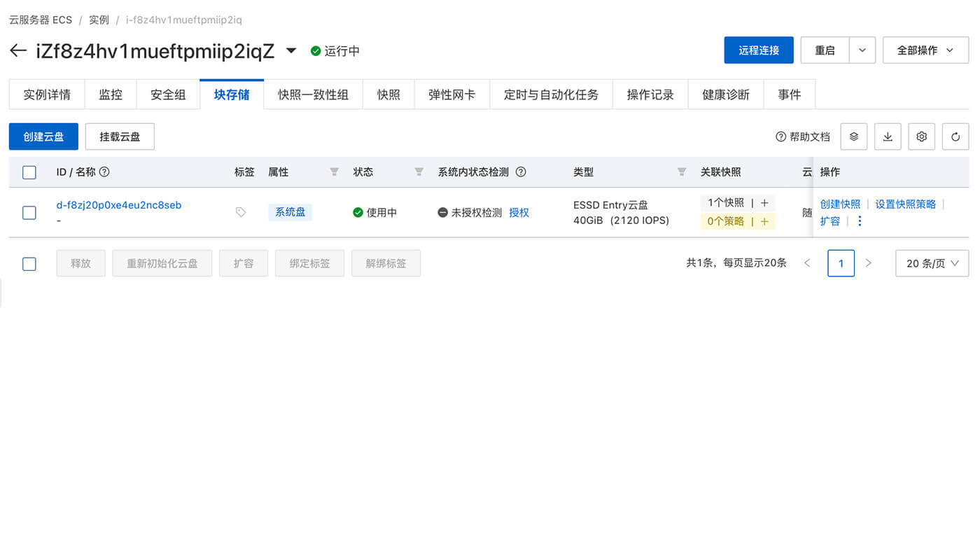Switch to the 监控 tab
The height and width of the screenshot is (560, 980).
(111, 94)
